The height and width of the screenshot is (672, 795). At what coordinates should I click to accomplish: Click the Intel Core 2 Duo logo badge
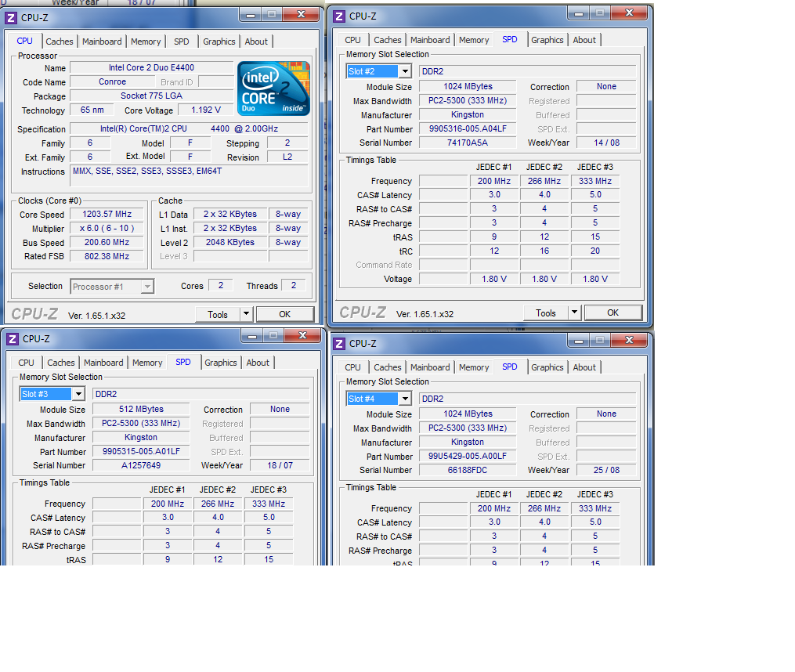(273, 89)
